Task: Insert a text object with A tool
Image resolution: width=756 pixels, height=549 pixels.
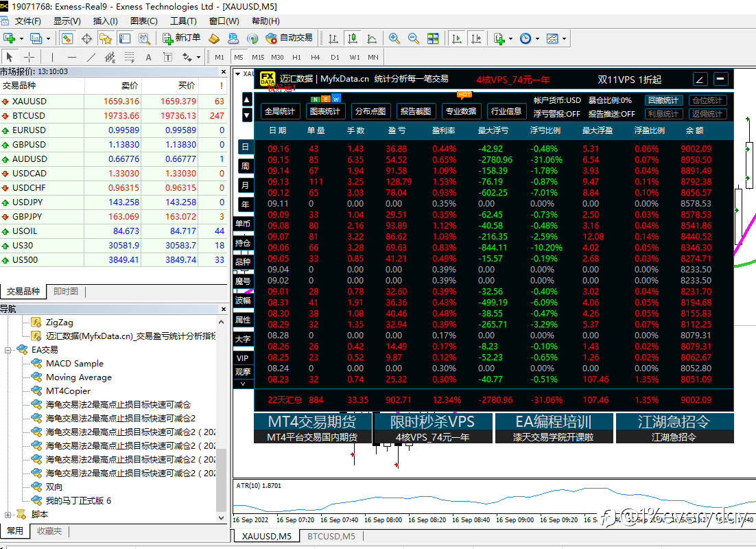Action: pyautogui.click(x=148, y=57)
